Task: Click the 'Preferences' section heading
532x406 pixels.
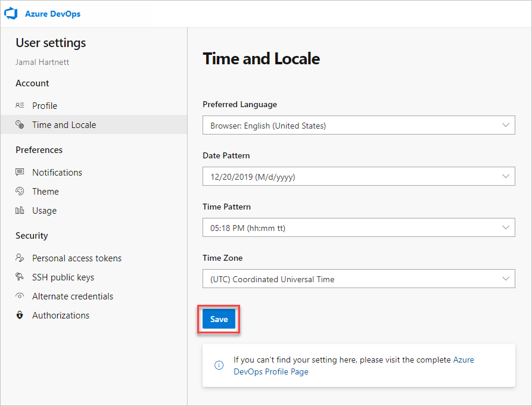Action: (x=39, y=150)
